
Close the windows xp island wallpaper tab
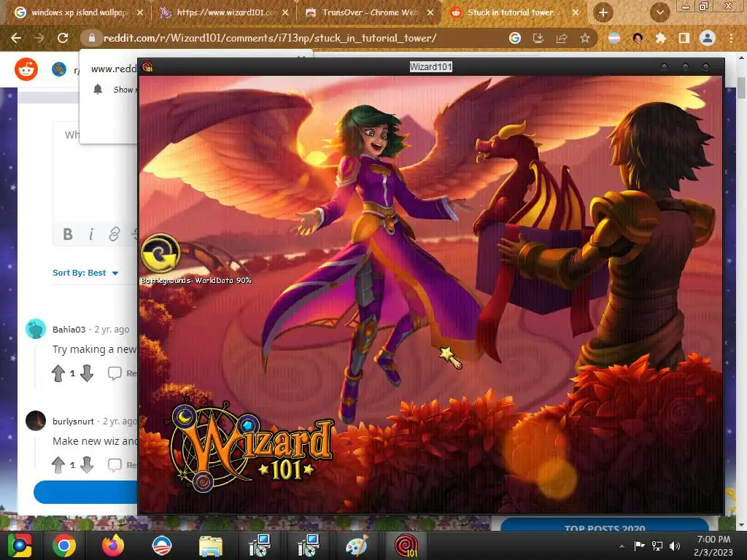[x=140, y=12]
